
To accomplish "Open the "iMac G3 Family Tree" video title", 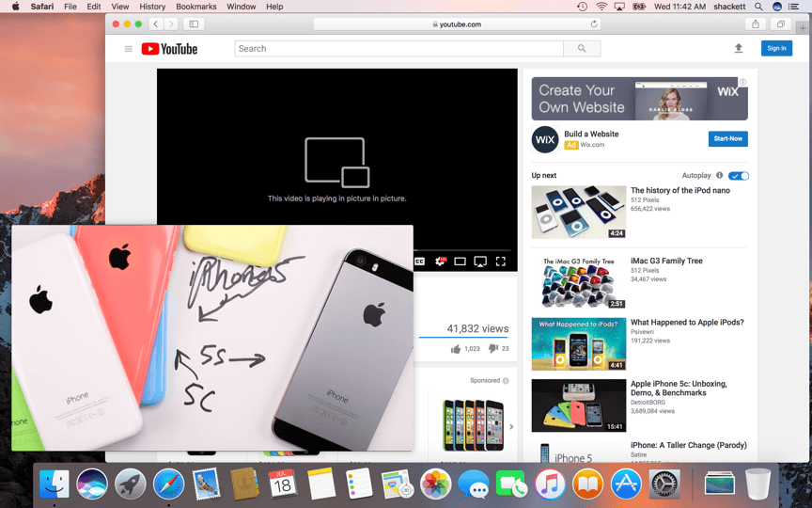I will coord(666,261).
